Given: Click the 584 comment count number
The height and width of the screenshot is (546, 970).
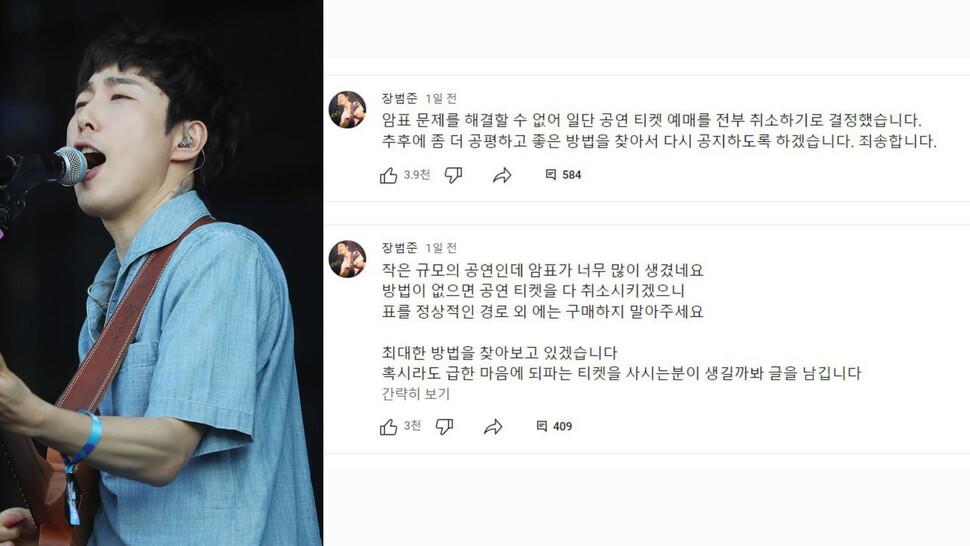Looking at the screenshot, I should 572,175.
